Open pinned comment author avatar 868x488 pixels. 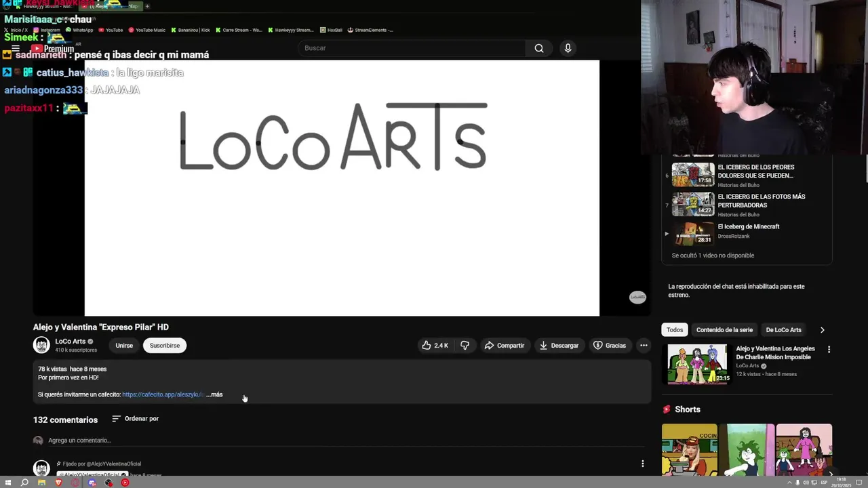tap(41, 468)
